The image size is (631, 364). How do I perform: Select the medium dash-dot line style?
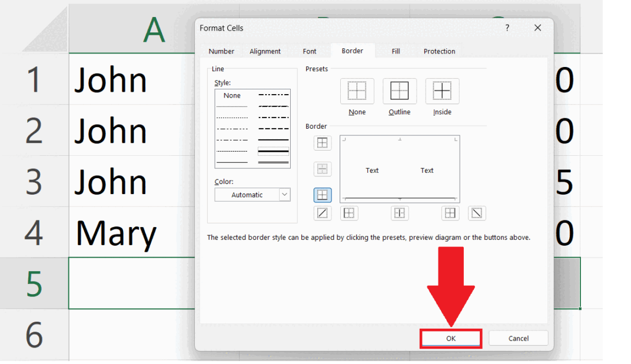[273, 118]
